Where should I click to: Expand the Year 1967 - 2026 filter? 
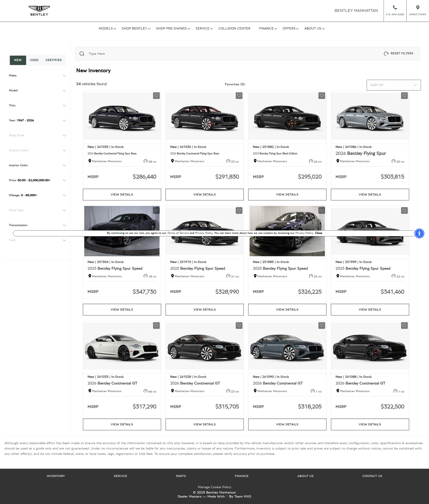point(38,120)
